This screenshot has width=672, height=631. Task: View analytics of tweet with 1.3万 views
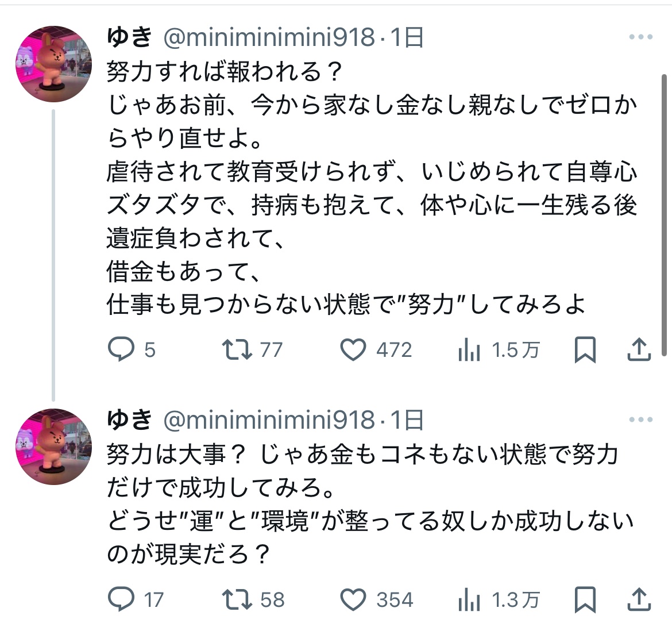[x=469, y=600]
